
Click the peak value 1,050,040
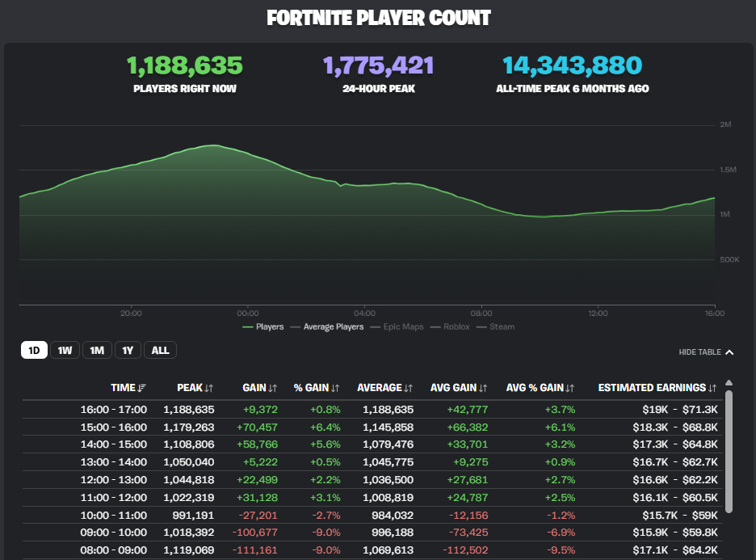pos(189,462)
